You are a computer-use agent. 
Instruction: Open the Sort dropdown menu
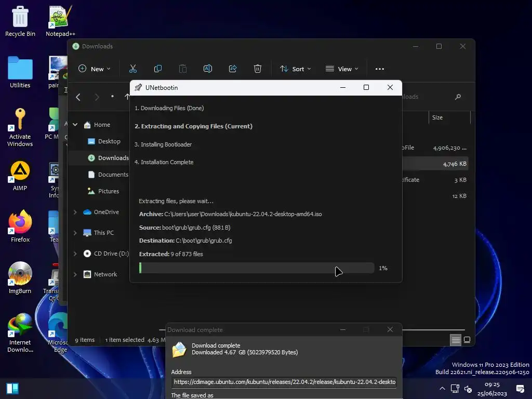tap(295, 69)
